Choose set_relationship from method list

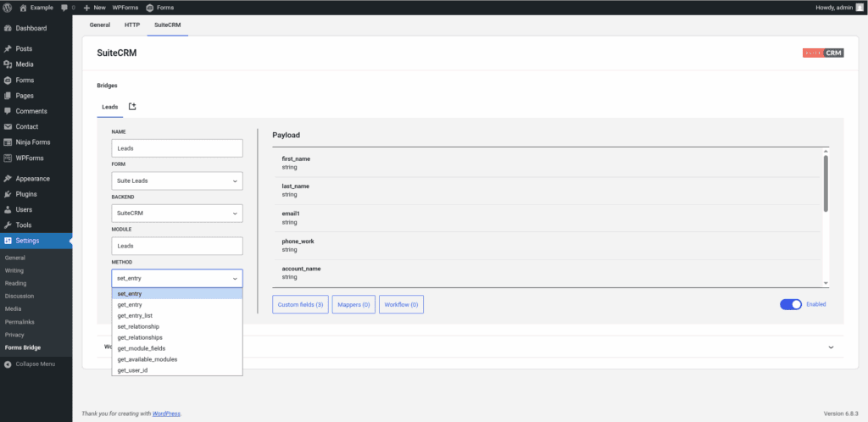tap(177, 326)
